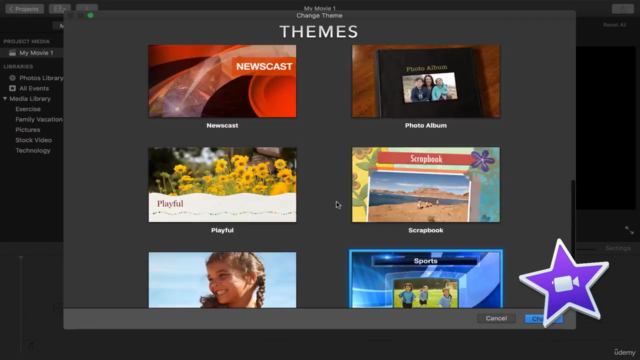640x360 pixels.
Task: Click Reset All in main window
Action: (x=614, y=25)
